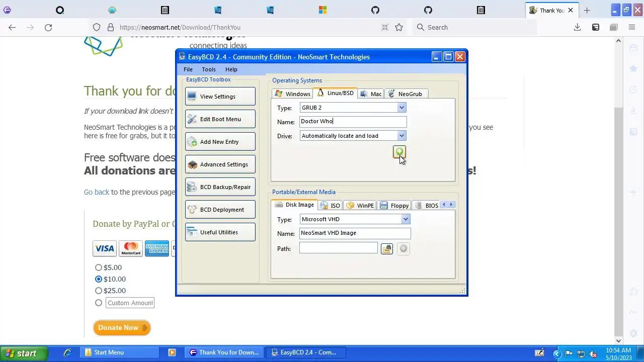The image size is (644, 362).
Task: Open BCD Backup/Repair section
Action: click(220, 187)
